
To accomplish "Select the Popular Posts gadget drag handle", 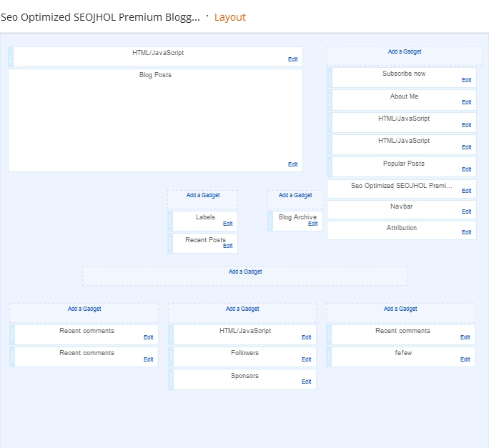I will [330, 166].
